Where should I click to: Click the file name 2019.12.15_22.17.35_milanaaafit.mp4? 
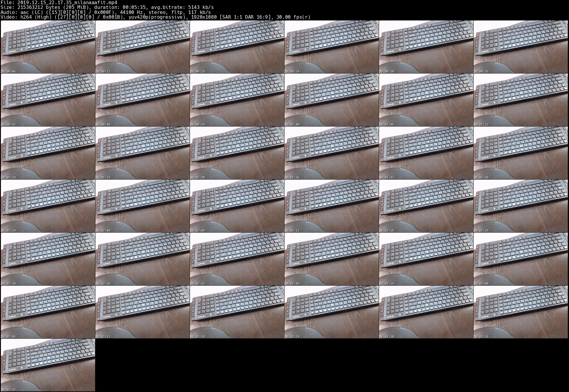(67, 2)
